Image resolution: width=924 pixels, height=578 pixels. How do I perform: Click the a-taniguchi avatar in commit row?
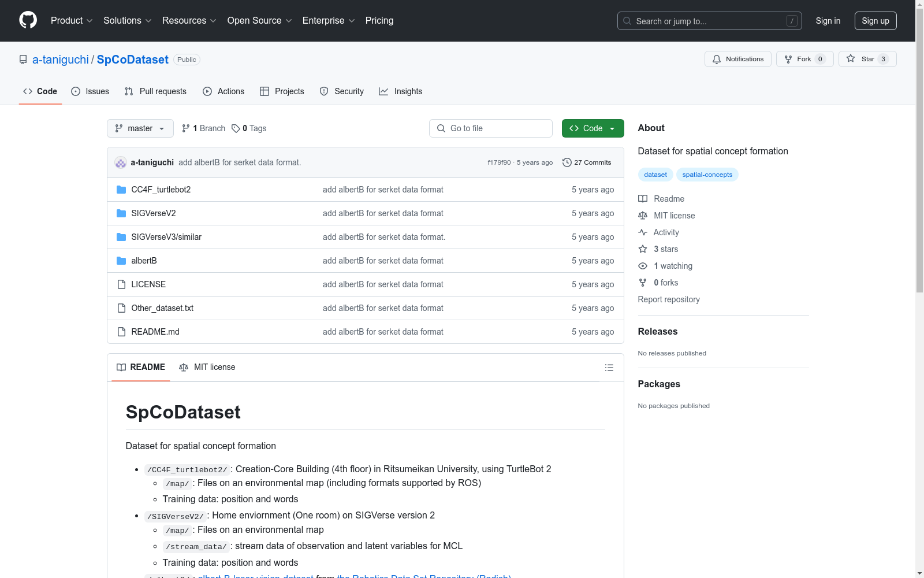pos(121,162)
